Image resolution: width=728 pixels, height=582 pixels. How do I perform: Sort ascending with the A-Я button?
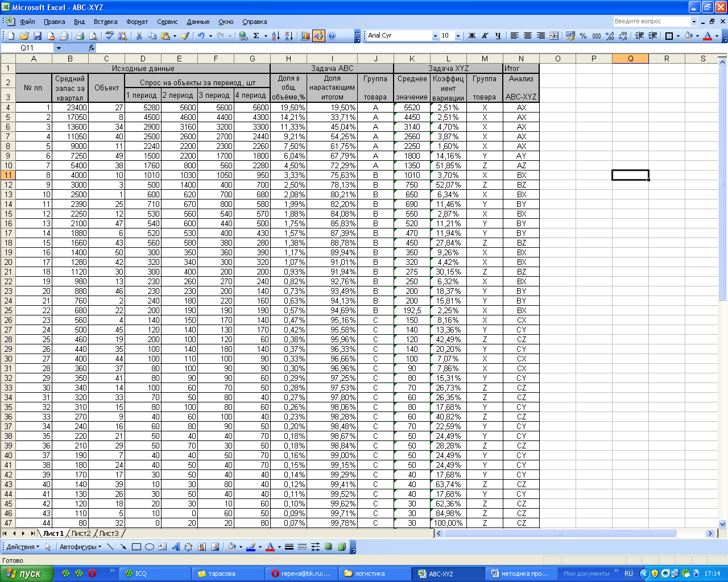tap(275, 36)
